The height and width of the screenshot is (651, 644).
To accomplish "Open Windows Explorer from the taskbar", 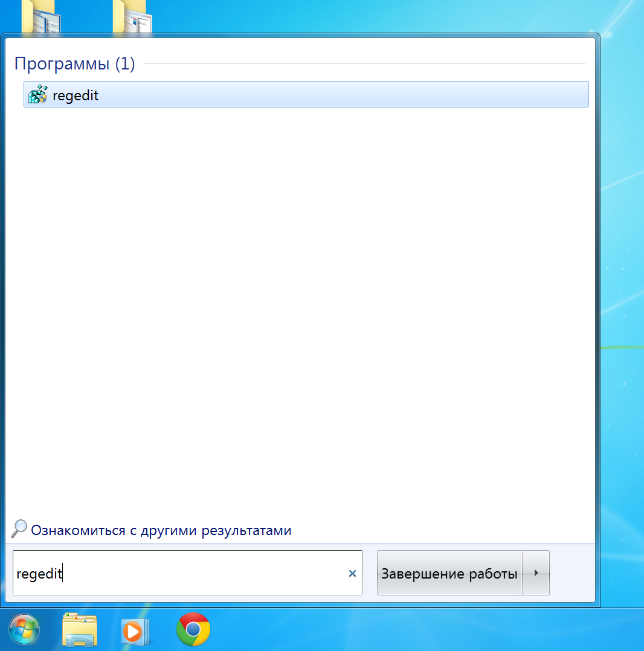I will pyautogui.click(x=80, y=629).
